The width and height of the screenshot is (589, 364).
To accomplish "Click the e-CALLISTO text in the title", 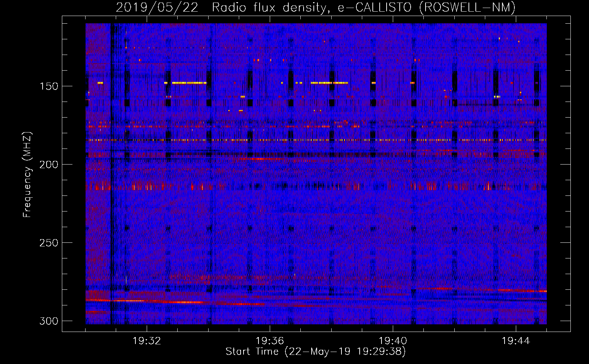I will pos(374,7).
